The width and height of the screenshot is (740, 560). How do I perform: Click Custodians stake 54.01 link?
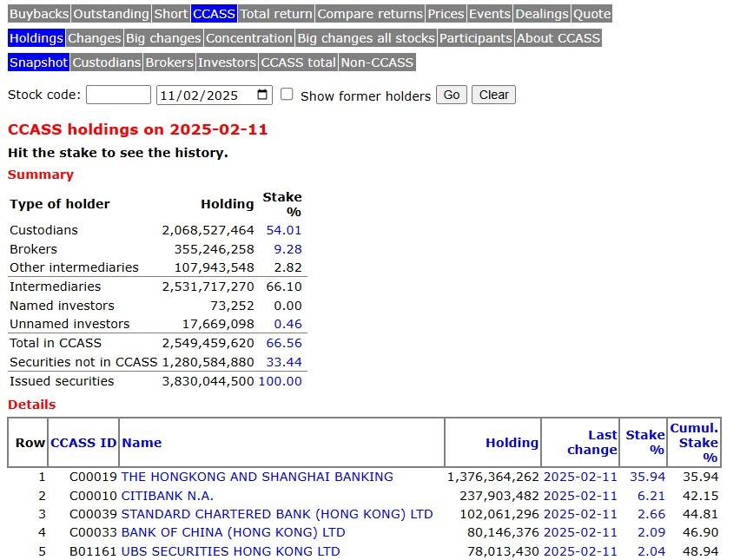click(284, 230)
